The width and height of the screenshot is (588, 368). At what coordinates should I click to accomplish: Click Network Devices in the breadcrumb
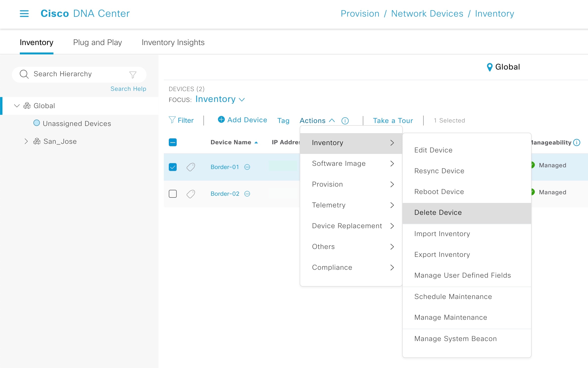tap(427, 14)
